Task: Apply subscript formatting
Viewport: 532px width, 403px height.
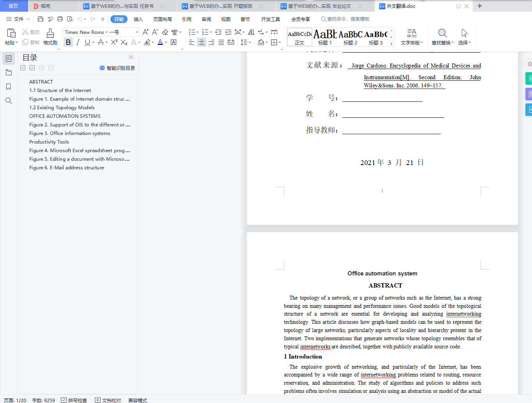Action: click(124, 42)
